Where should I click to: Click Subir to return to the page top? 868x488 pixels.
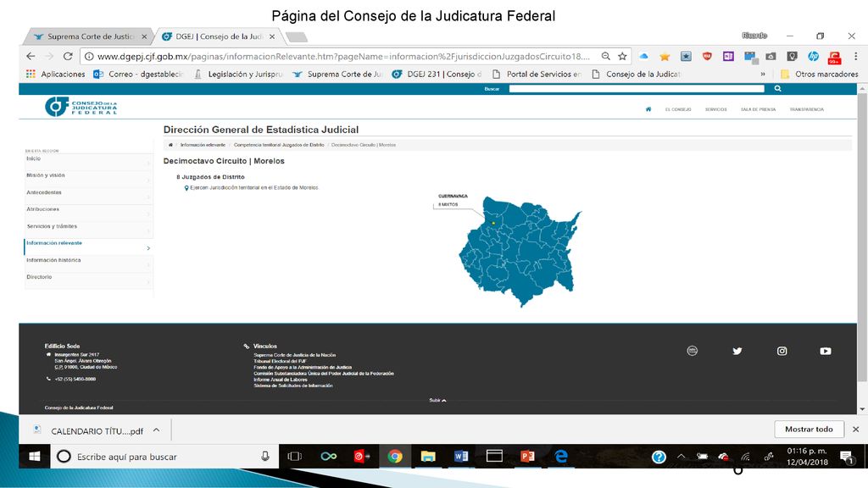tap(437, 400)
